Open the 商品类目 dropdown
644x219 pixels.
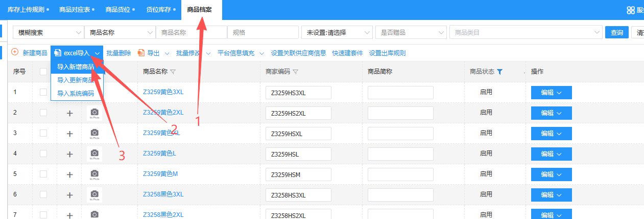tap(526, 32)
